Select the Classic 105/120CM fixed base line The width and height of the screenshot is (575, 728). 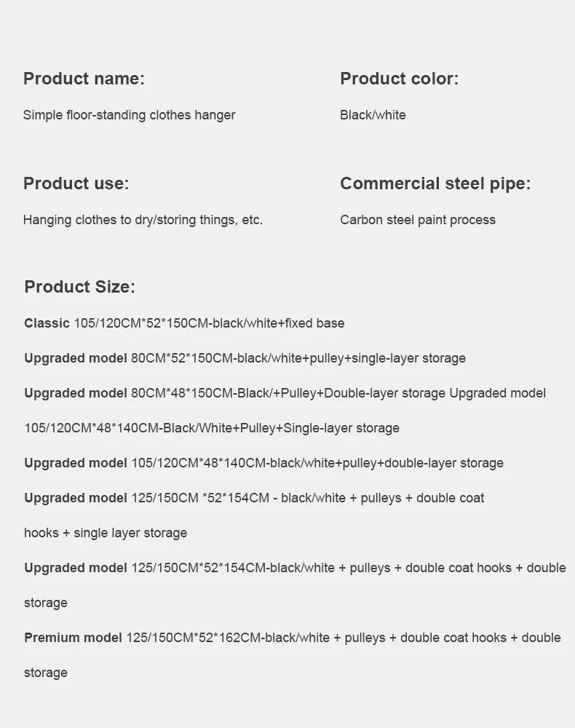pyautogui.click(x=184, y=323)
